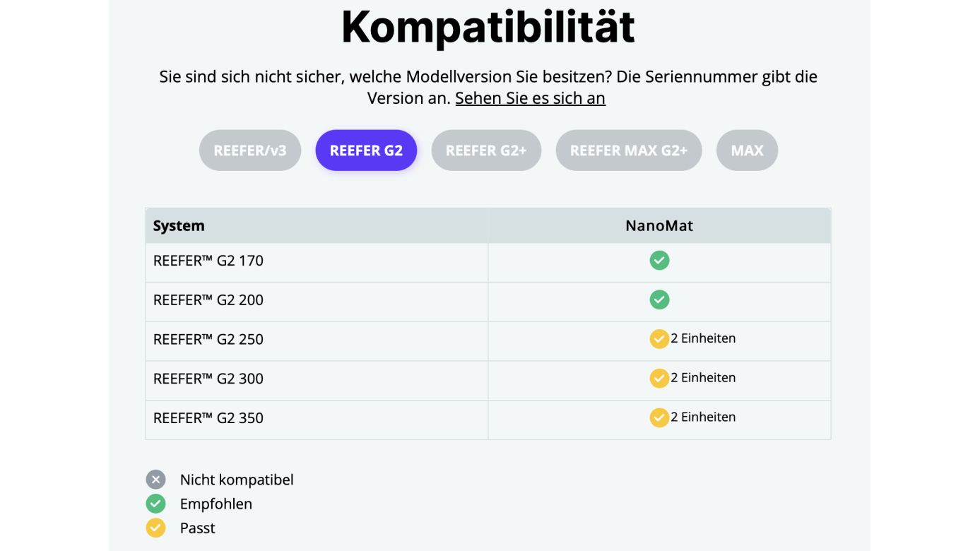The width and height of the screenshot is (980, 551).
Task: Click the 'REEFER™ G2 350' system cell
Action: (208, 417)
